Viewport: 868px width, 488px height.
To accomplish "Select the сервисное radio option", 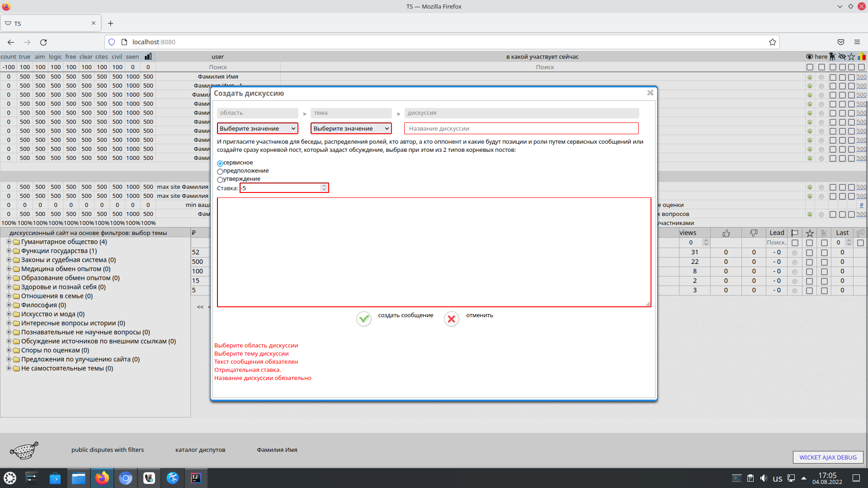I will [x=220, y=163].
